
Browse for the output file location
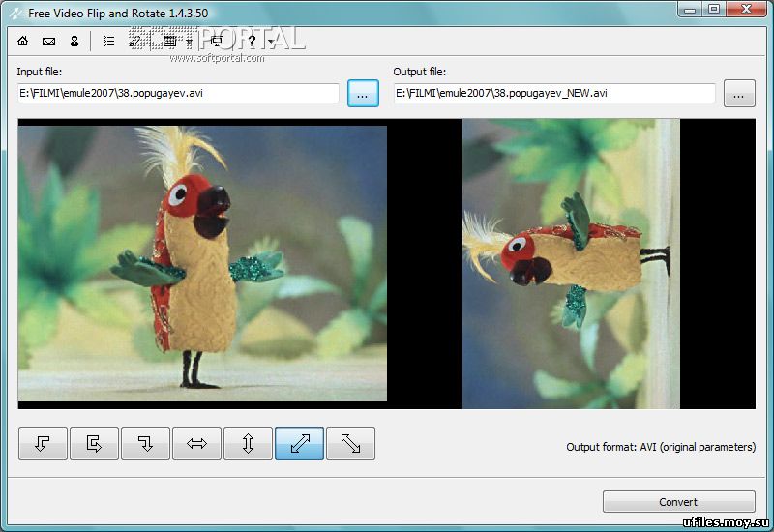(739, 94)
